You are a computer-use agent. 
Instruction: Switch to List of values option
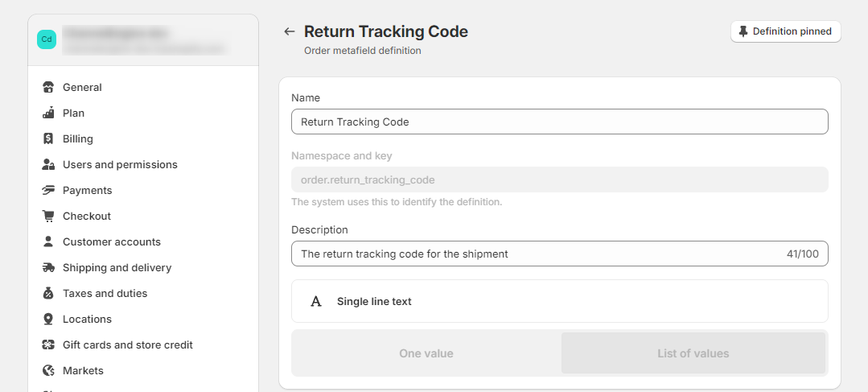[693, 353]
